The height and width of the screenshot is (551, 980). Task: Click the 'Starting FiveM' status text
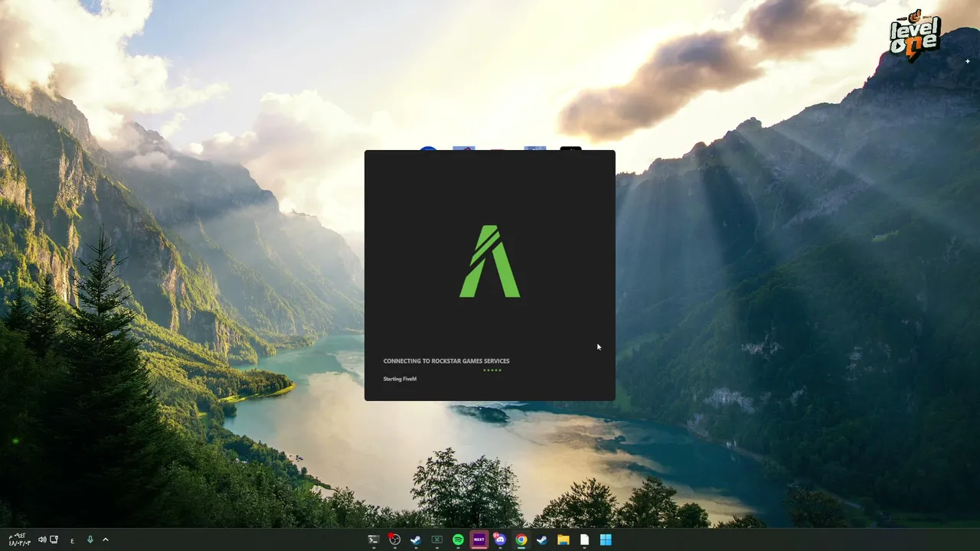(x=400, y=379)
